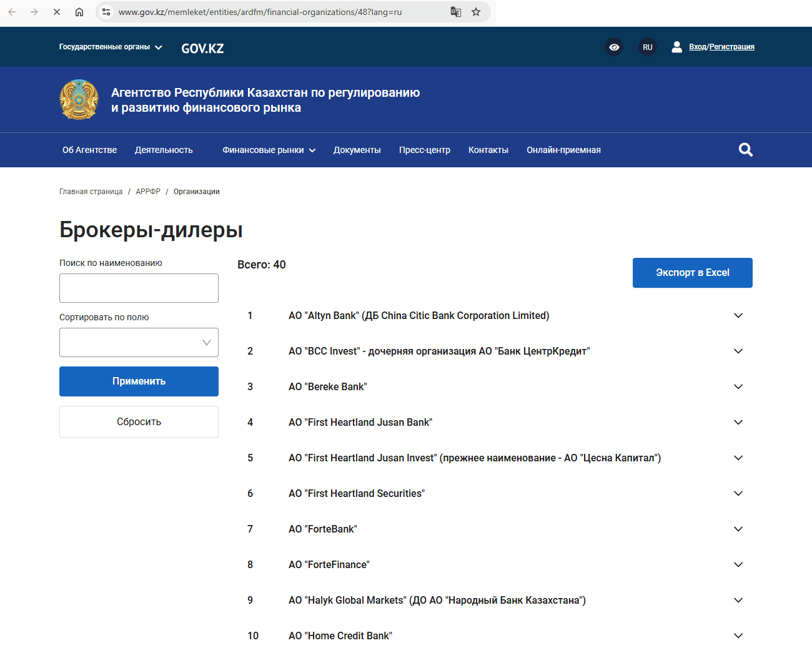Expand chevron for АО "ForteFinance"
This screenshot has height=658, width=812.
(x=738, y=564)
